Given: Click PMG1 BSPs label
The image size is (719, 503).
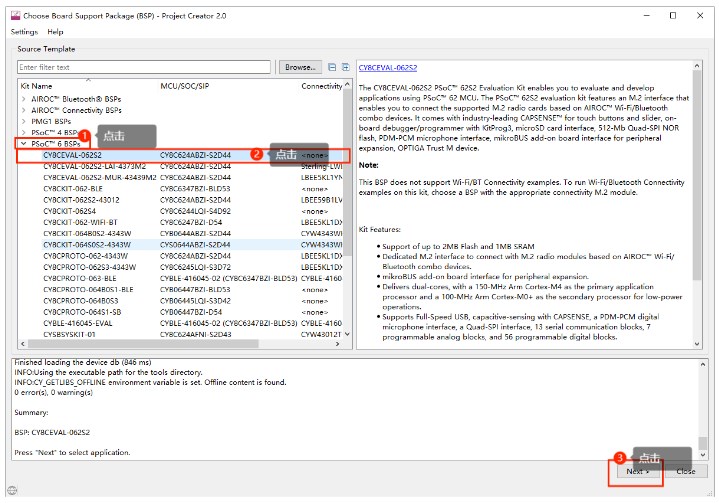Looking at the screenshot, I should click(51, 122).
